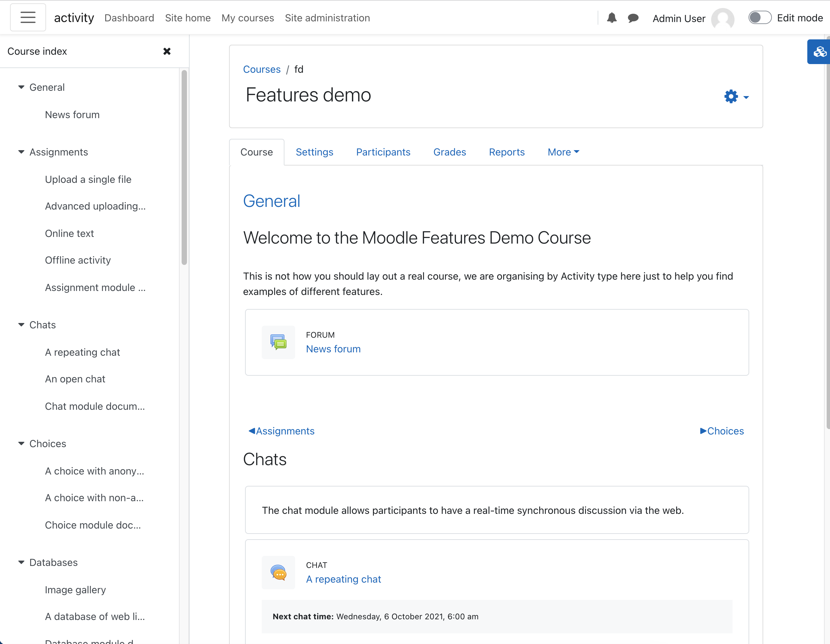Click the Choices label in course index
This screenshot has height=644, width=830.
(x=47, y=443)
